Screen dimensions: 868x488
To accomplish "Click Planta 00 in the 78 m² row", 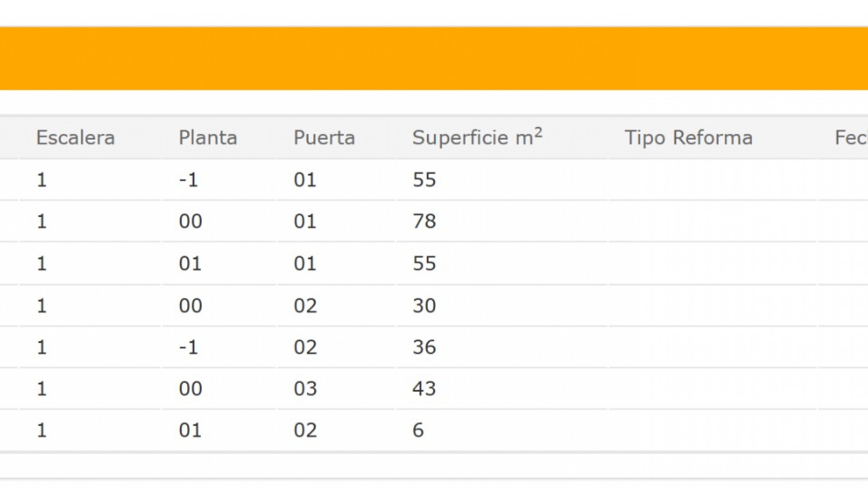I will (190, 221).
